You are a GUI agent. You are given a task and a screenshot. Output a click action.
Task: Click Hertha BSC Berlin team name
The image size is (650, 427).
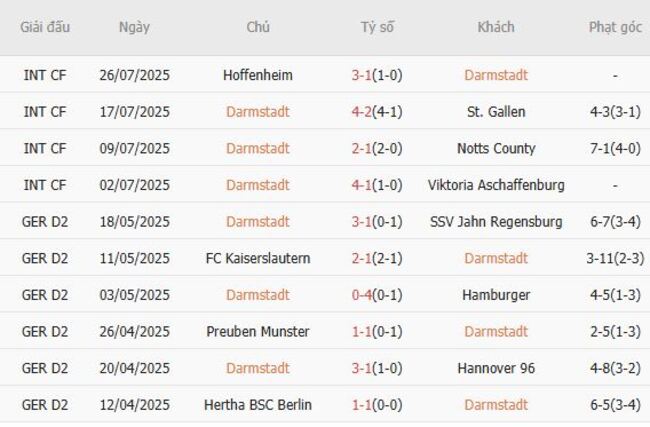257,405
